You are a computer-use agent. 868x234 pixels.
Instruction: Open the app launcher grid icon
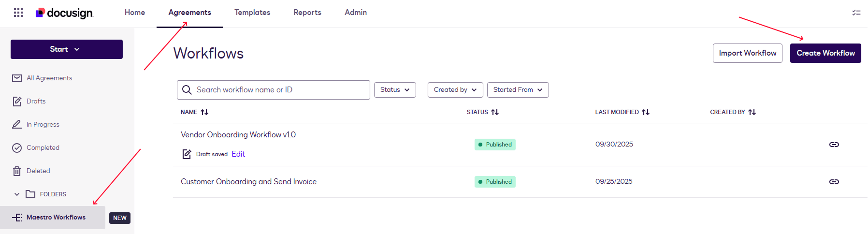coord(18,13)
